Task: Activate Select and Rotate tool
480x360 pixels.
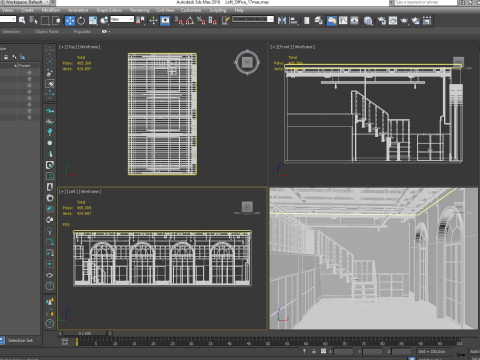Action: pyautogui.click(x=81, y=21)
